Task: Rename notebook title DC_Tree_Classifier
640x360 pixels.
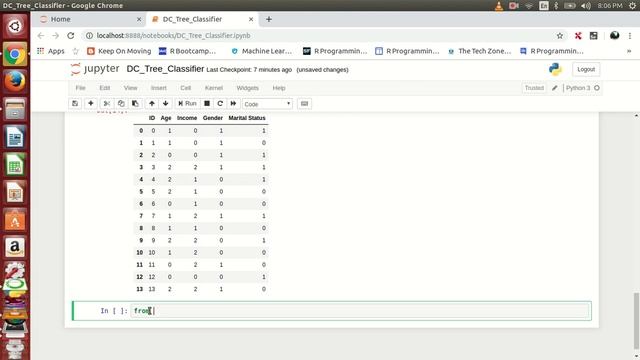Action: [x=165, y=69]
